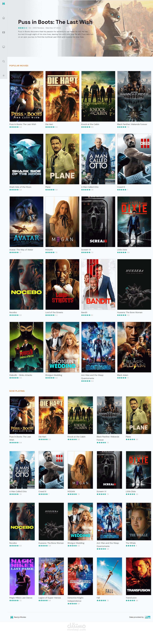Open search with the magnifier icon
This screenshot has width=153, height=644.
click(4, 61)
